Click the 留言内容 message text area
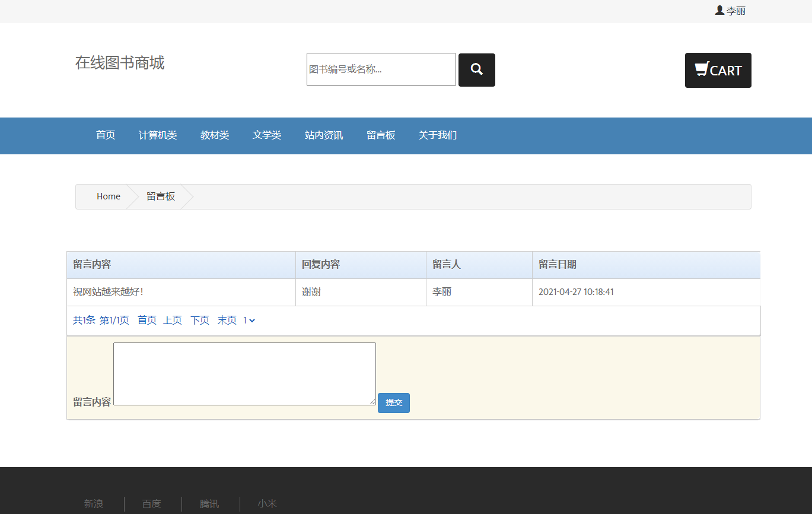Screen dimensions: 812x514 pos(244,373)
